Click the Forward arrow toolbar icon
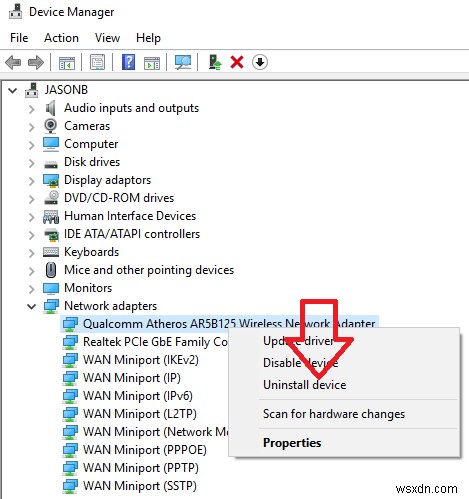The image size is (469, 499). 36,62
